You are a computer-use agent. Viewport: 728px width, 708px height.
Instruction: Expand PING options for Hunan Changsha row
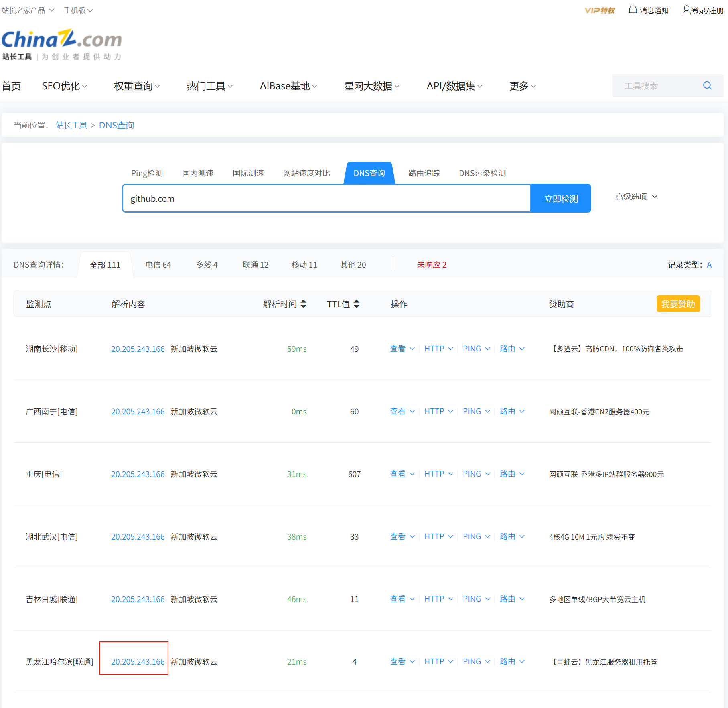point(476,349)
